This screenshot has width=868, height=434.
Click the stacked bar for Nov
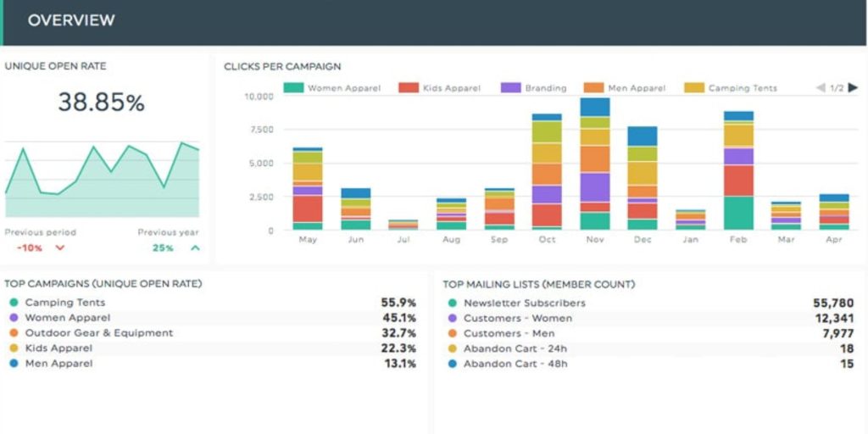coord(595,164)
